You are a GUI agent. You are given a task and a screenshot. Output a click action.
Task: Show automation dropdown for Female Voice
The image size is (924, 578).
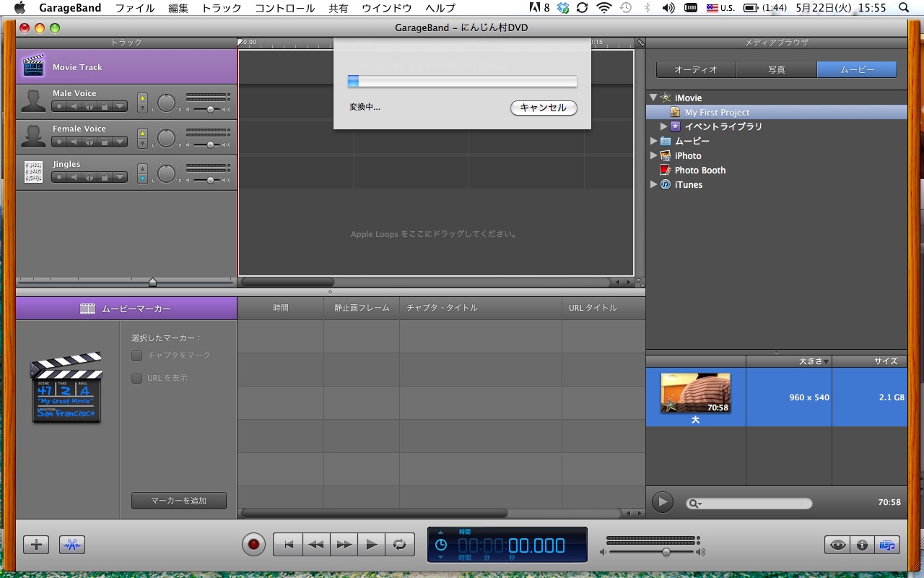(x=120, y=142)
